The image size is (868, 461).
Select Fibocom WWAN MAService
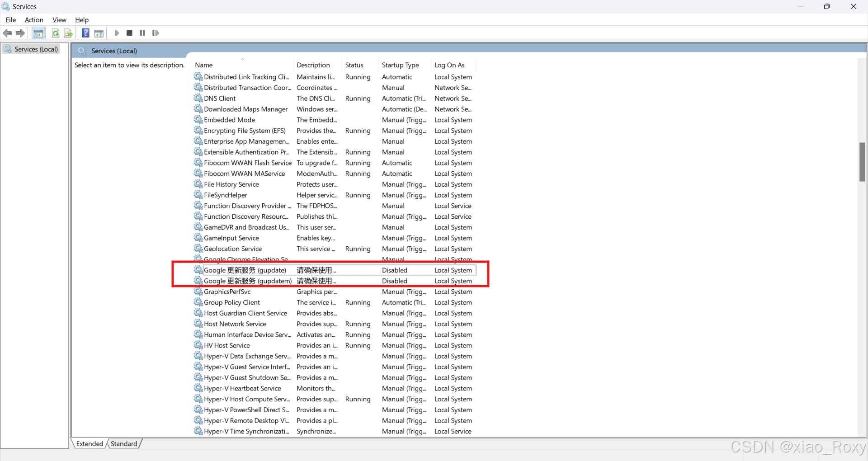[335, 174]
